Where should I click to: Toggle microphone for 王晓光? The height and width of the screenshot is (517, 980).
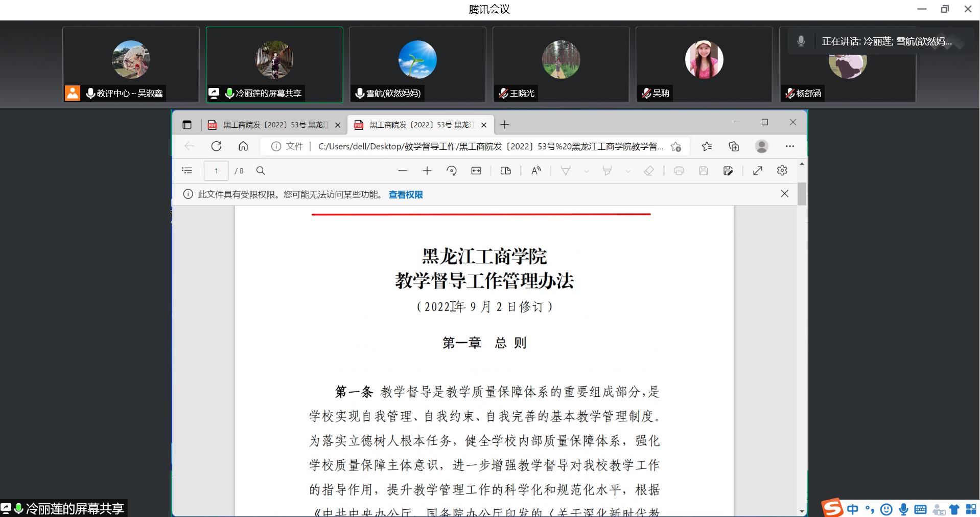pos(503,93)
